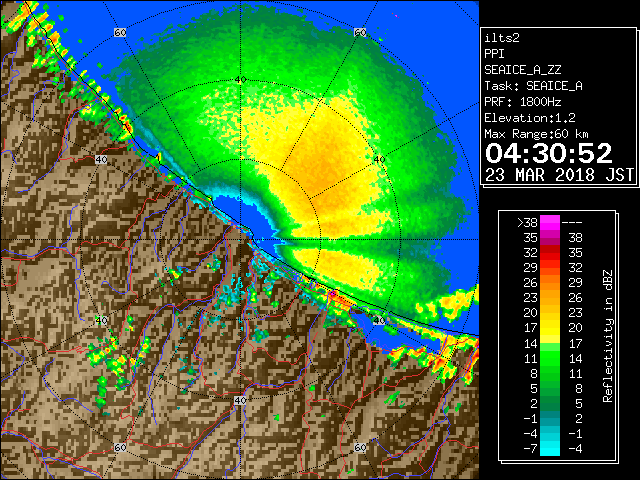Click the "40" range label due north

(240, 80)
